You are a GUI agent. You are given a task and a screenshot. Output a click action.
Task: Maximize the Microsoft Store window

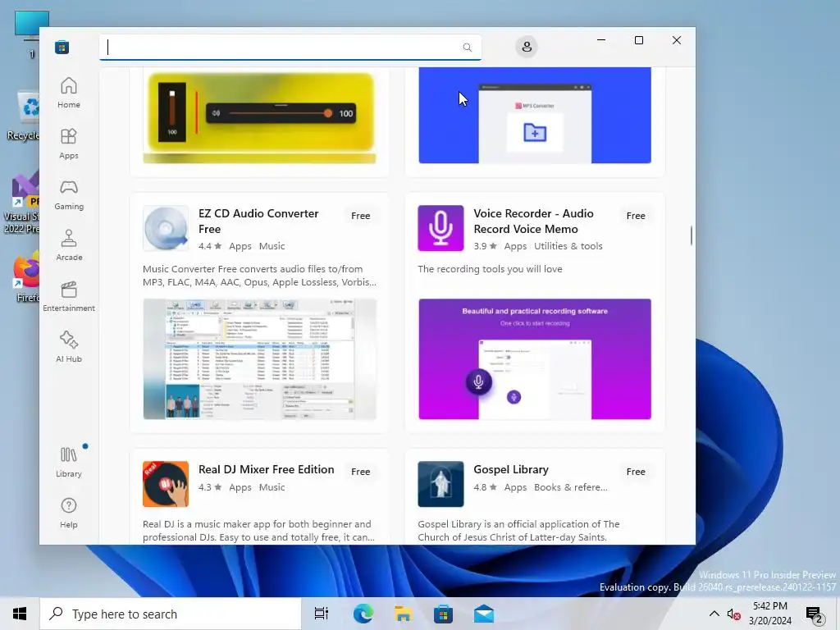pos(638,40)
